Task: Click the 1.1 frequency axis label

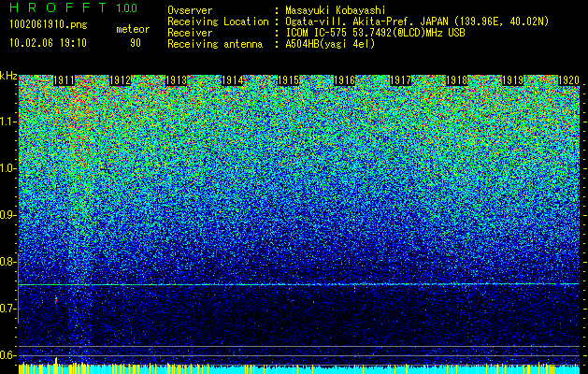Action: coord(7,122)
